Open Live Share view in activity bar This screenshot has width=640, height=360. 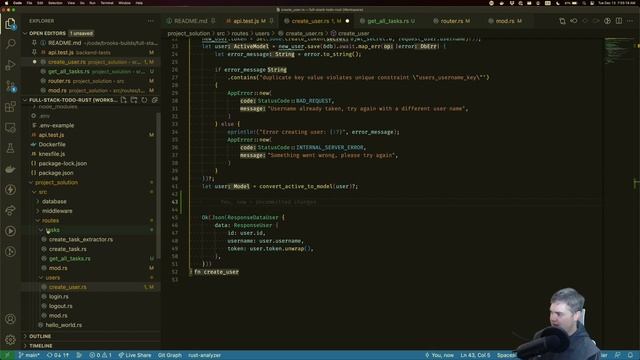10,210
